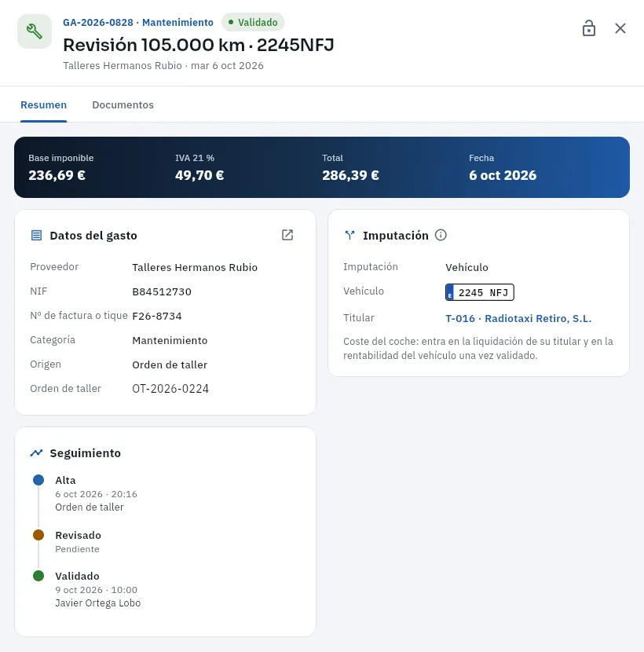Click the Imputación info icon
This screenshot has width=644, height=652.
click(x=441, y=235)
